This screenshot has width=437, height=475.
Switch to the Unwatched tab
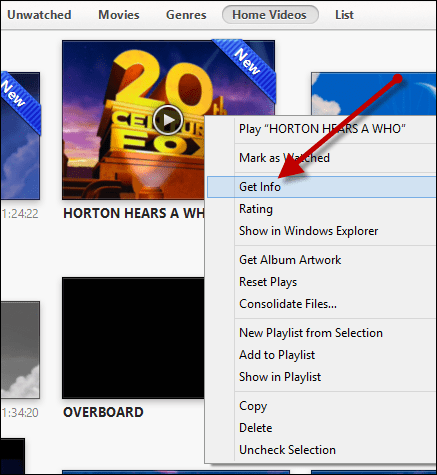point(39,15)
